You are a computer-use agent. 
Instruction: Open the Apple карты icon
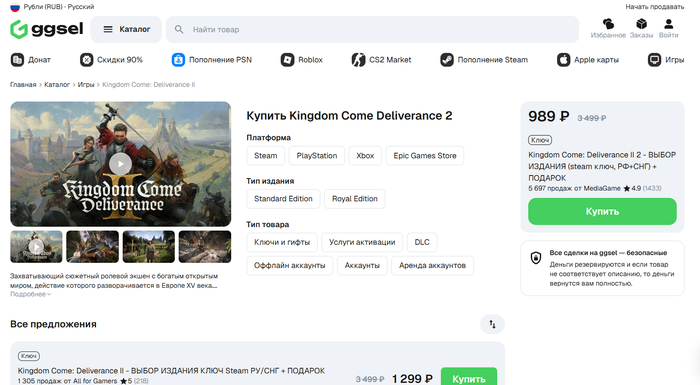click(x=563, y=59)
